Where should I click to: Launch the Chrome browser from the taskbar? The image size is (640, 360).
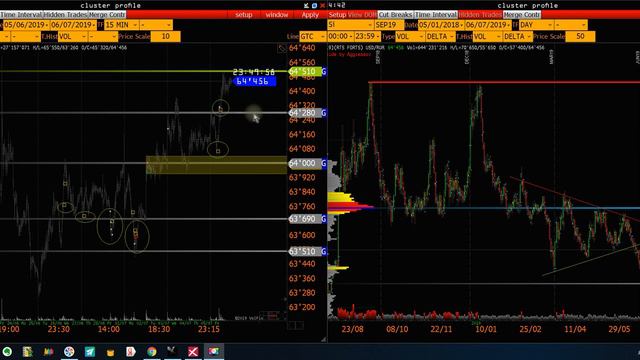pyautogui.click(x=151, y=351)
